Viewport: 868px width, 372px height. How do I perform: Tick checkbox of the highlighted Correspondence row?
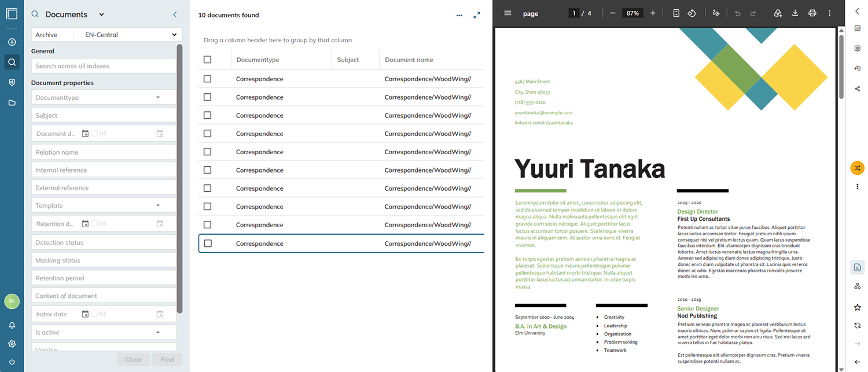pyautogui.click(x=208, y=243)
